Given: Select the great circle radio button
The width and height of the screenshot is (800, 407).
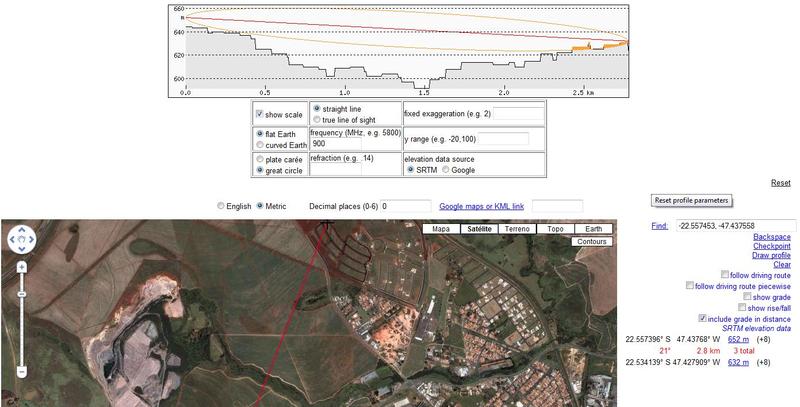Looking at the screenshot, I should [x=260, y=170].
